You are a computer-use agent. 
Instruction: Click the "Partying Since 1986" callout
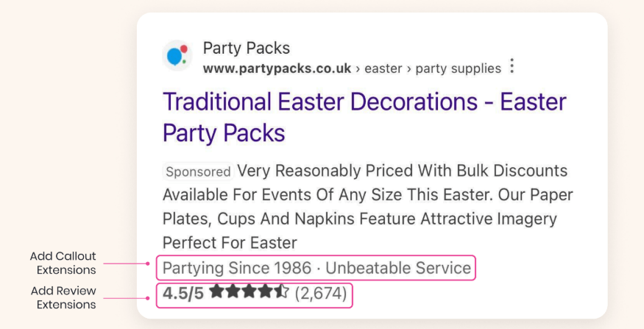pos(237,268)
